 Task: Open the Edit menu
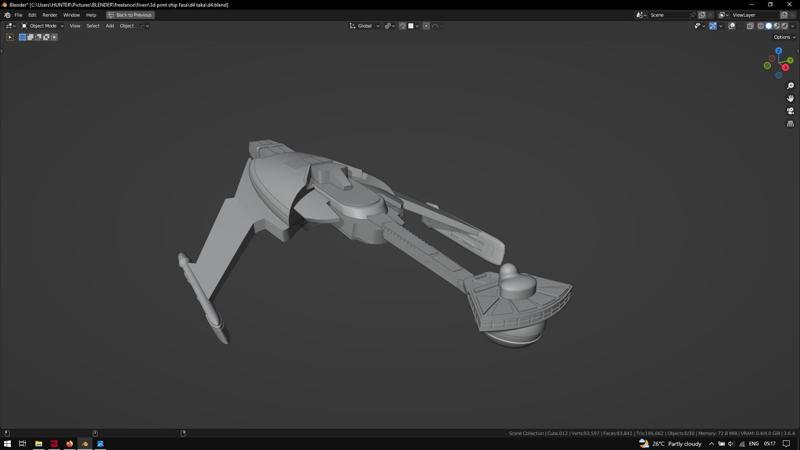click(x=32, y=15)
